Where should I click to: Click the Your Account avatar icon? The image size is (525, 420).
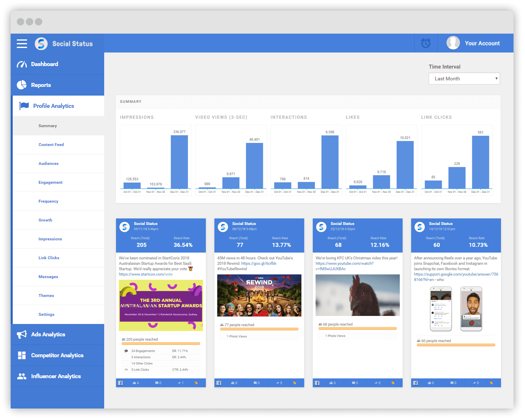tap(453, 43)
